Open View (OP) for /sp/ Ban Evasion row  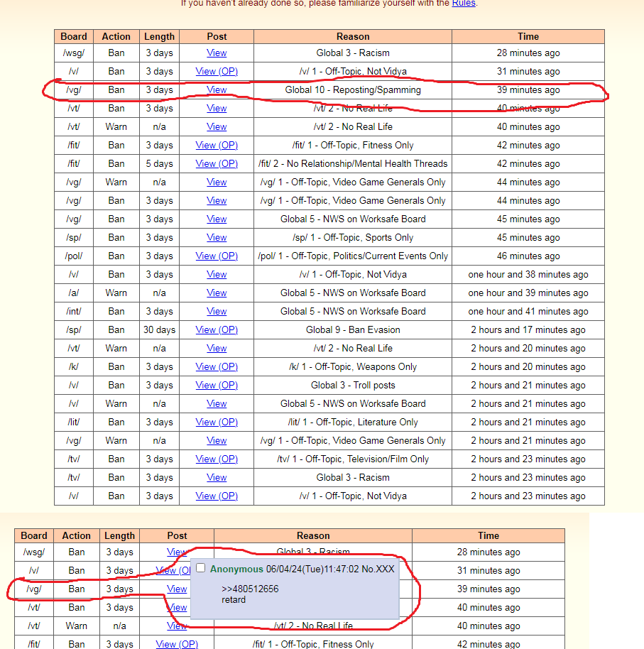(217, 330)
